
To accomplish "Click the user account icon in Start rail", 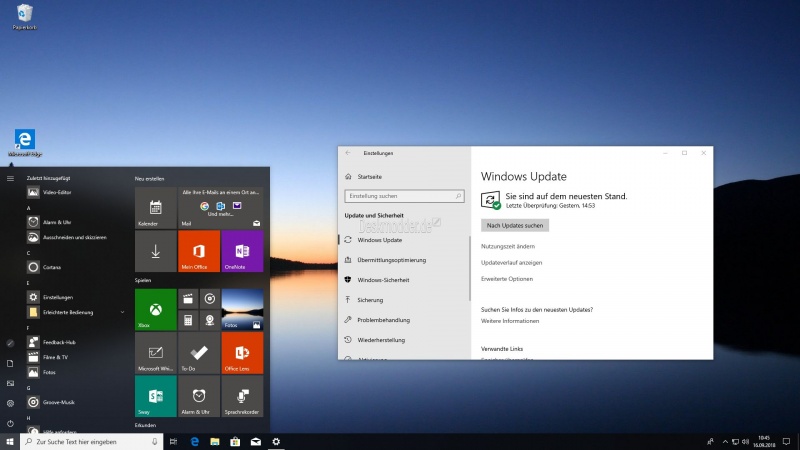I will (10, 343).
